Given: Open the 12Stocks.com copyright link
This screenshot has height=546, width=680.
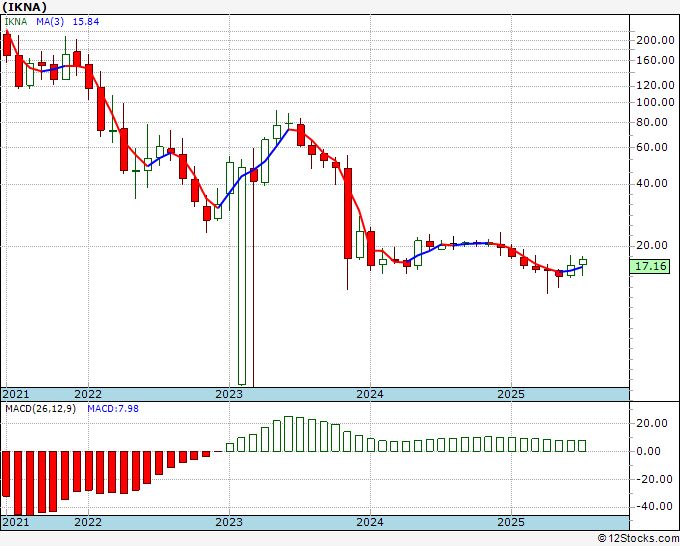Looking at the screenshot, I should [x=638, y=539].
